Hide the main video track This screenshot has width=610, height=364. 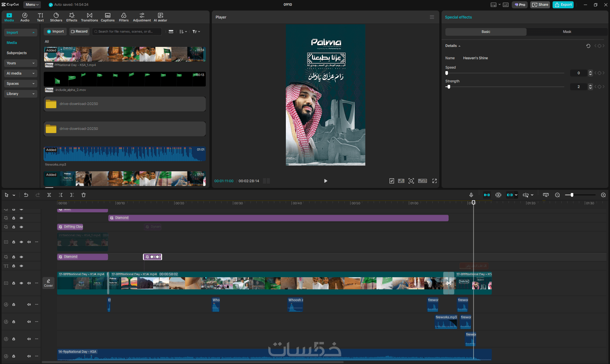[x=21, y=283]
